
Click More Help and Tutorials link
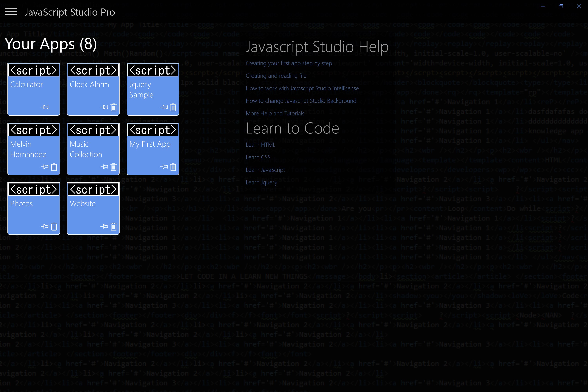click(275, 113)
